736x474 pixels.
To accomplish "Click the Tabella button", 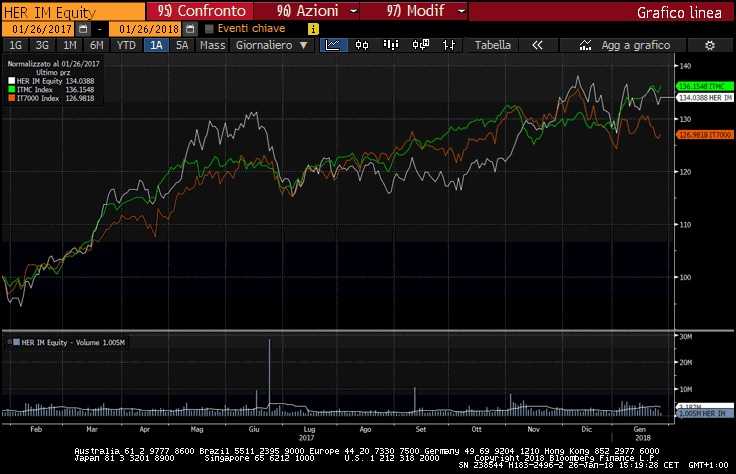I will [x=492, y=45].
